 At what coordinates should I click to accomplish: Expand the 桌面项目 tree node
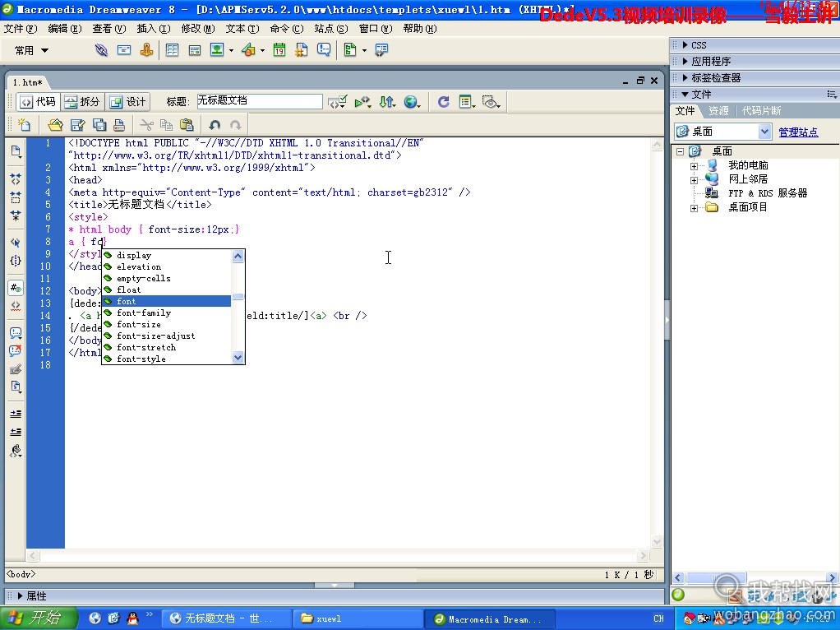click(694, 208)
